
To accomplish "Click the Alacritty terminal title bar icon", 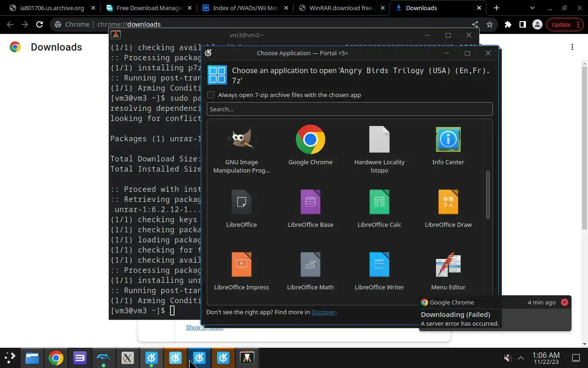I will tap(116, 35).
